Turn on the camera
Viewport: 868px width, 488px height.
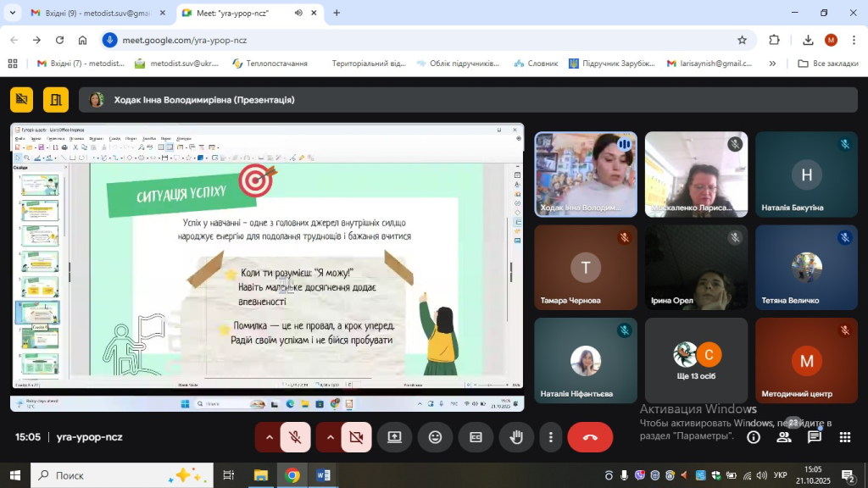(x=356, y=437)
